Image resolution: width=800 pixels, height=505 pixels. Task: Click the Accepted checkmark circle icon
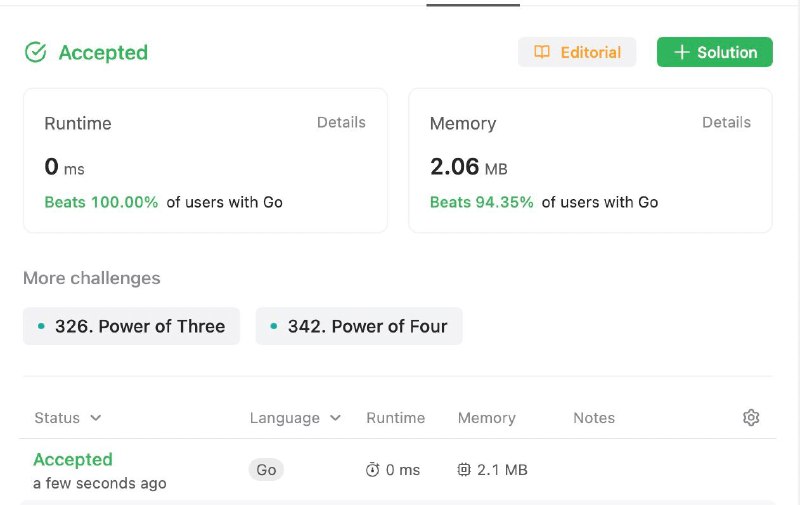click(x=36, y=52)
